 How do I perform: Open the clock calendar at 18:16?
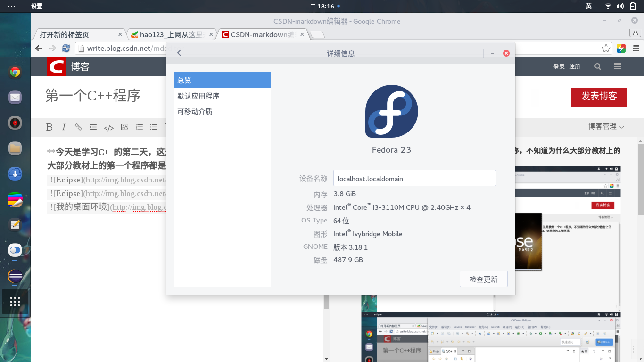[x=325, y=6]
